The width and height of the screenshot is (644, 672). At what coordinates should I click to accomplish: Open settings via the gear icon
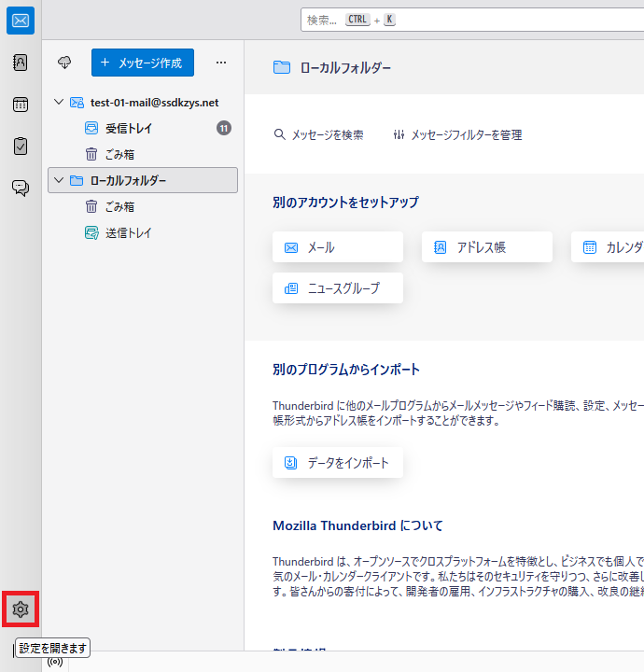coord(21,609)
